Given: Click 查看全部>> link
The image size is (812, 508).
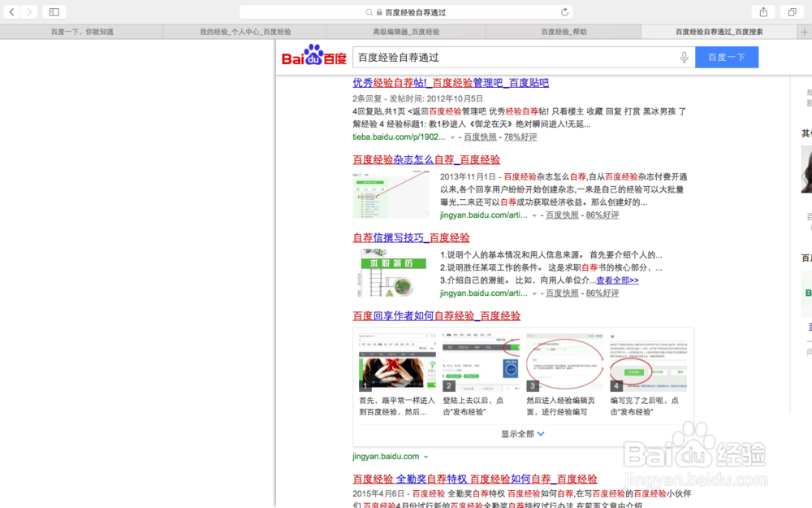Looking at the screenshot, I should (x=617, y=280).
